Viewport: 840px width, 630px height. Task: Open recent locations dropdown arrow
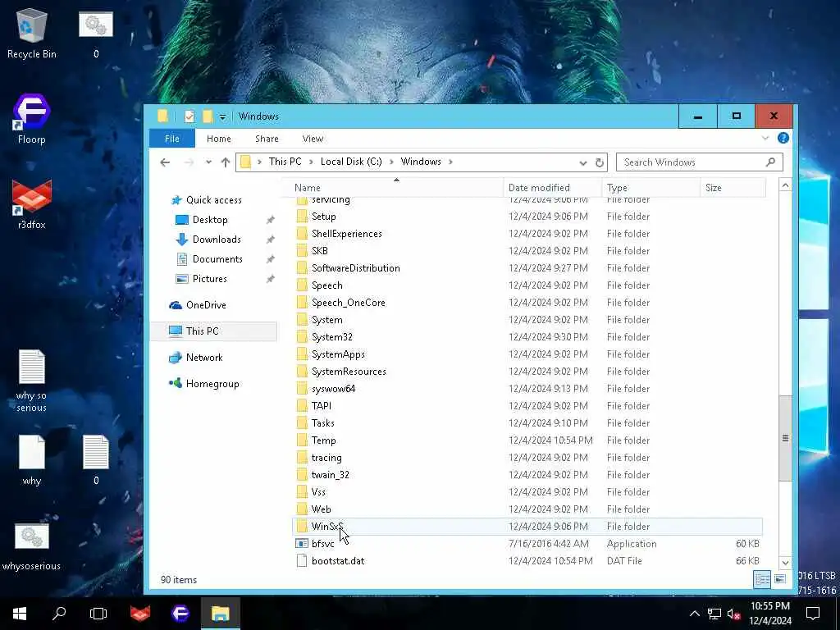[208, 162]
